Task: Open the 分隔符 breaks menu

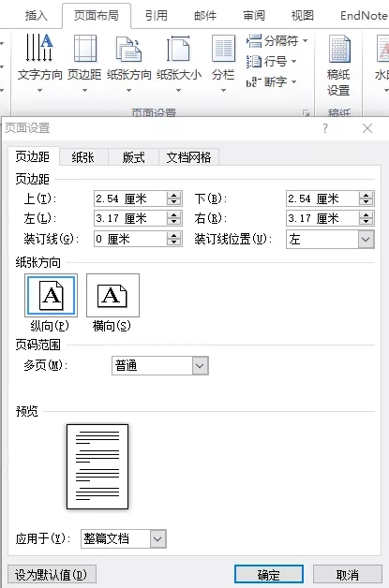Action: [x=277, y=40]
